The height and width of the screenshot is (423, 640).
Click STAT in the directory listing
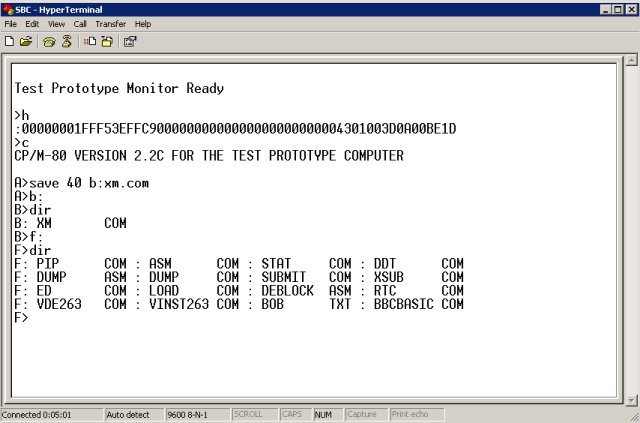(276, 263)
